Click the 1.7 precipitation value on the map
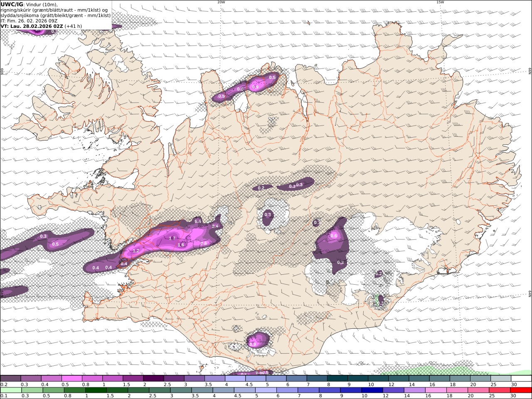The image size is (532, 399). pos(172,238)
